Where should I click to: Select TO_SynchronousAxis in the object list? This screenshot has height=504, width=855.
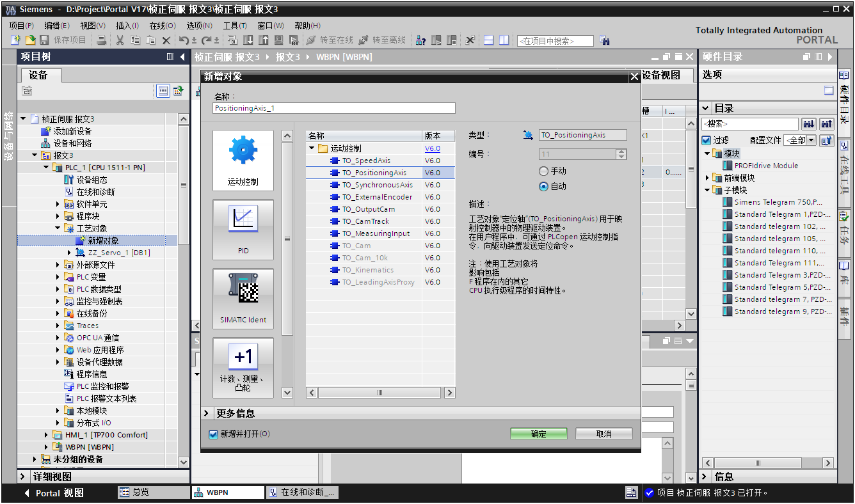pyautogui.click(x=378, y=185)
